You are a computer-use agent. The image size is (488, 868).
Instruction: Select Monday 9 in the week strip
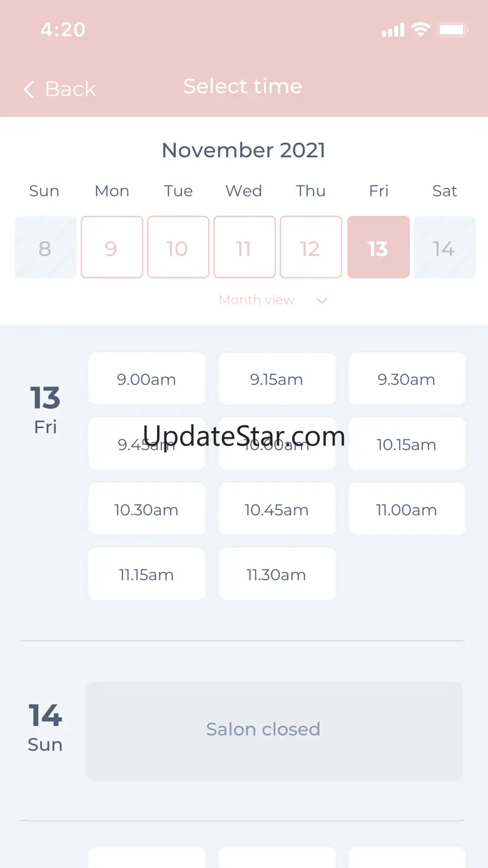(112, 247)
